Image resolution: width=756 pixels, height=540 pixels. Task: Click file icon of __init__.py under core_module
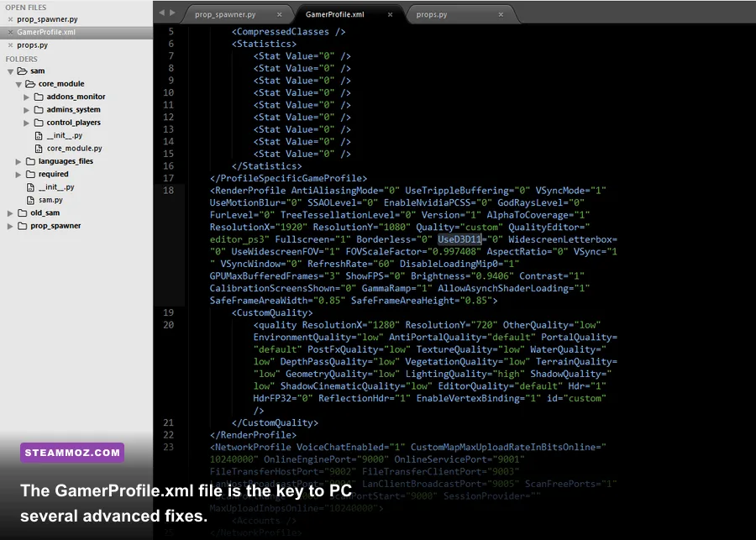[39, 135]
